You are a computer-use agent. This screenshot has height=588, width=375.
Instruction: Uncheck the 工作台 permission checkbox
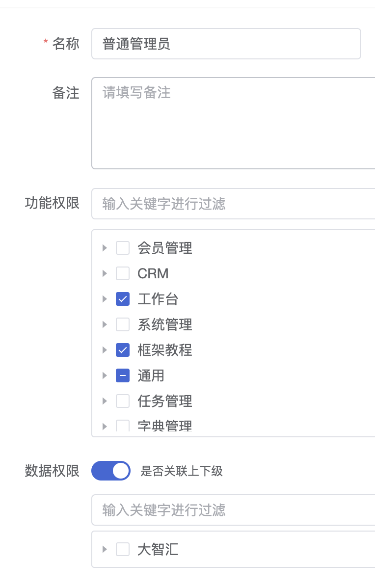click(123, 299)
